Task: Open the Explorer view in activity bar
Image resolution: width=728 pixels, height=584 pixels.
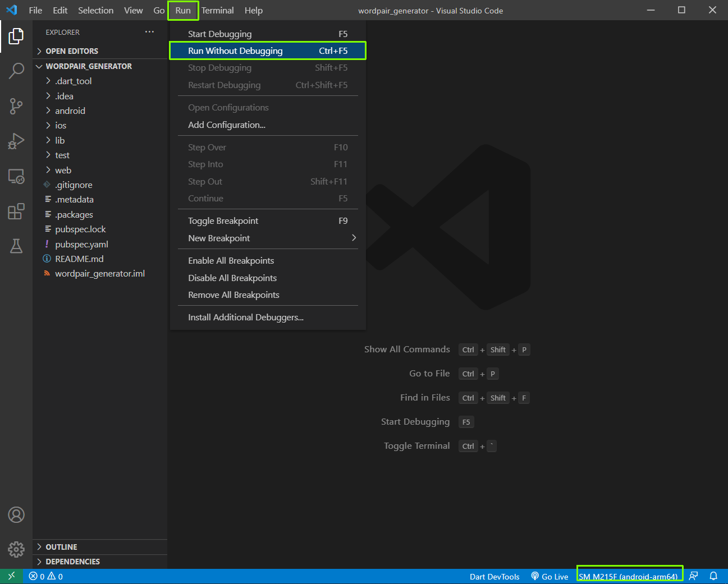Action: coord(16,36)
